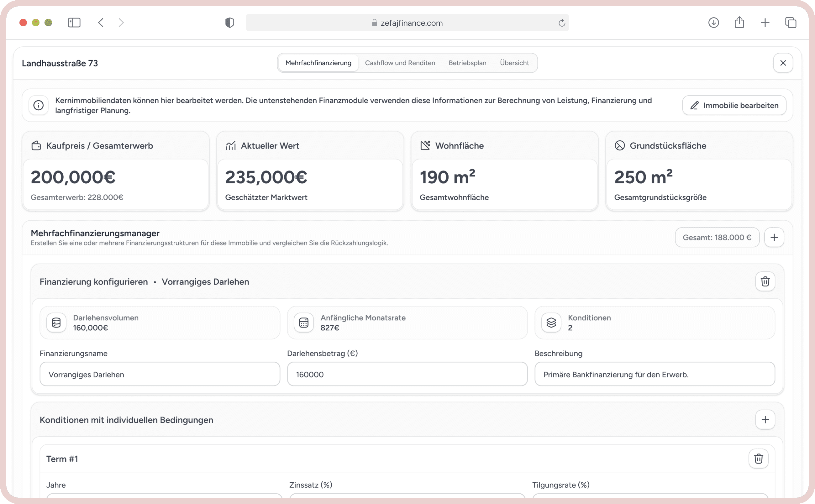Switch to the Cashflow und Renditen tab
The width and height of the screenshot is (815, 504).
(400, 63)
